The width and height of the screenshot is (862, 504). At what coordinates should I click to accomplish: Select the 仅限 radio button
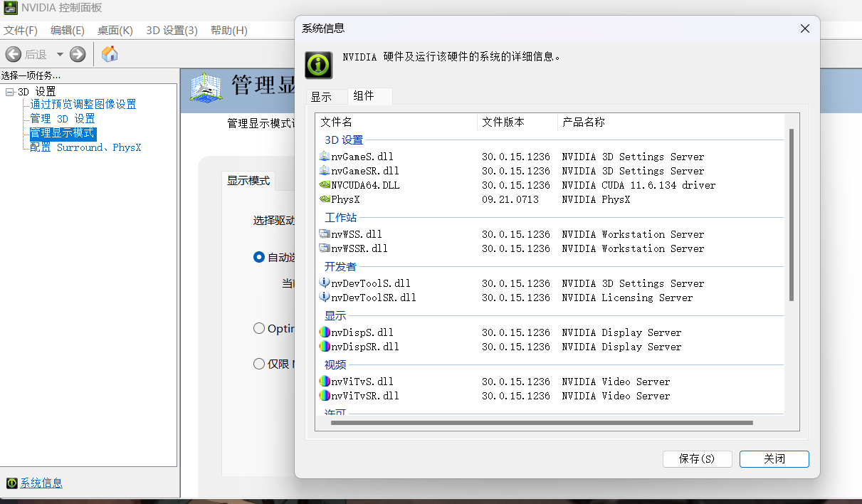point(259,364)
